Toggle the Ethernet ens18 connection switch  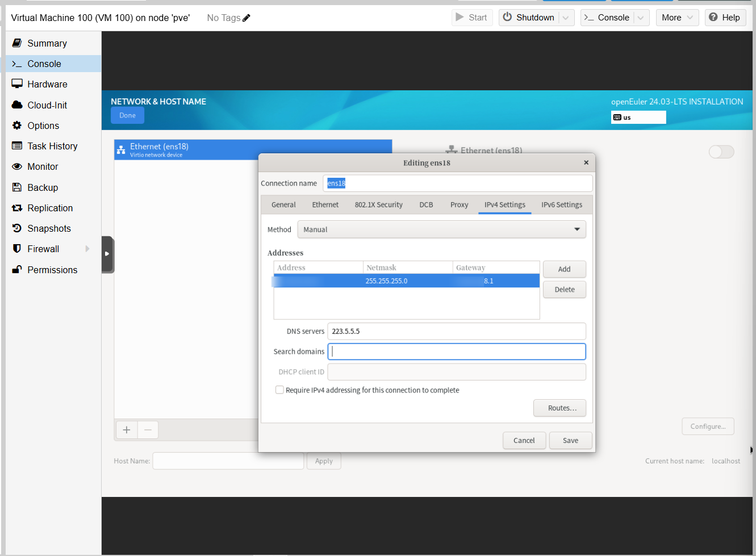coord(721,152)
